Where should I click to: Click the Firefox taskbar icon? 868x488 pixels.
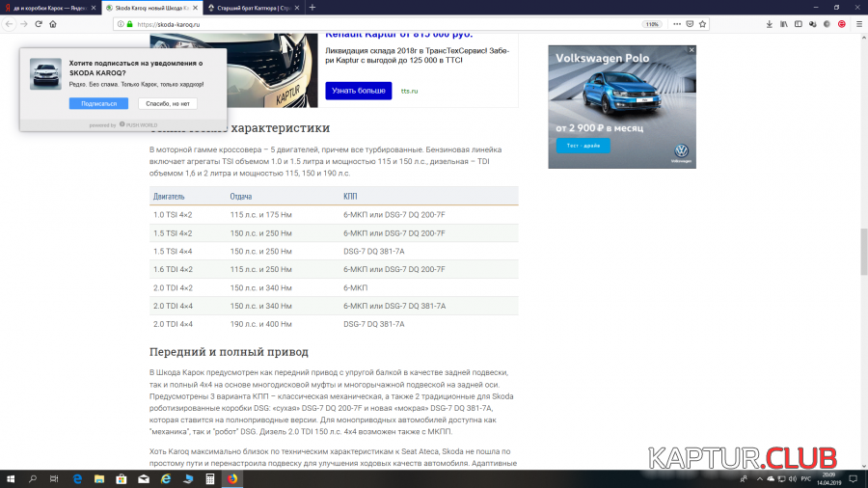tap(232, 479)
